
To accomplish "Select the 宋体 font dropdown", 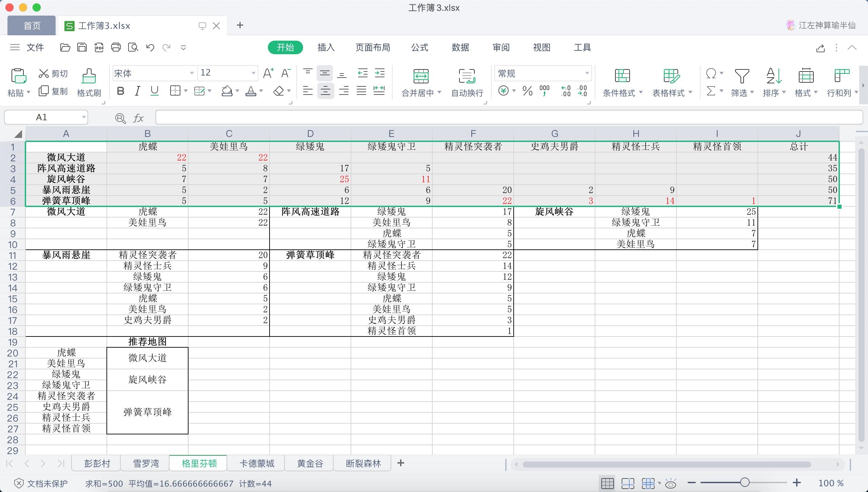I will (152, 73).
